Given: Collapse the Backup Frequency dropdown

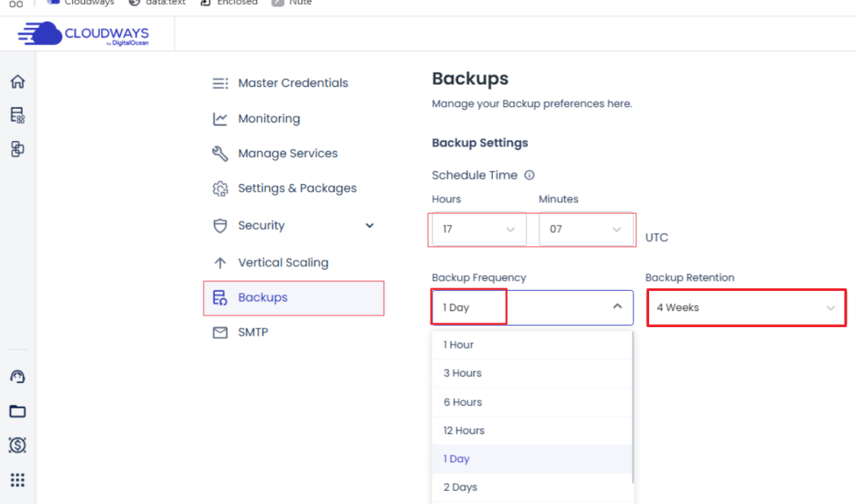Looking at the screenshot, I should (x=618, y=307).
